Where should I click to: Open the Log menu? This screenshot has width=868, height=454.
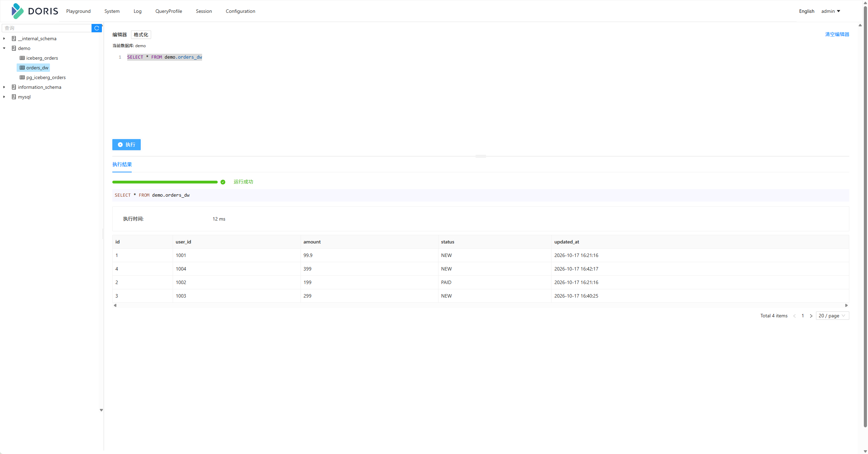[x=138, y=11]
